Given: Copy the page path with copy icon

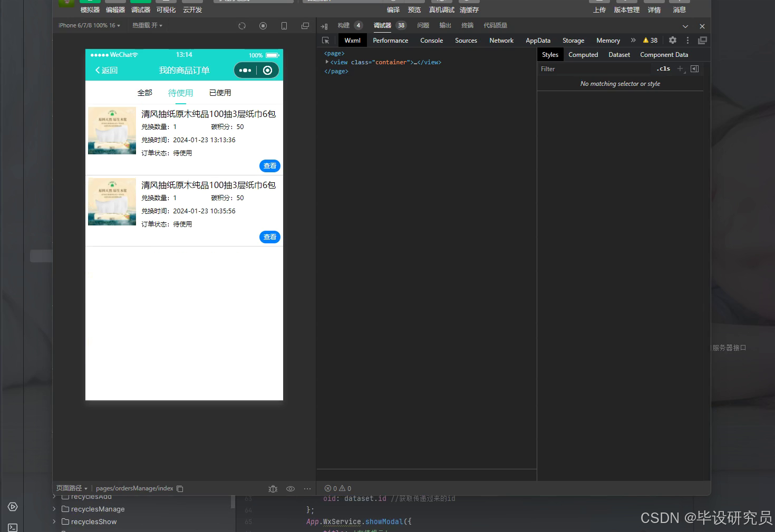Looking at the screenshot, I should pyautogui.click(x=180, y=489).
